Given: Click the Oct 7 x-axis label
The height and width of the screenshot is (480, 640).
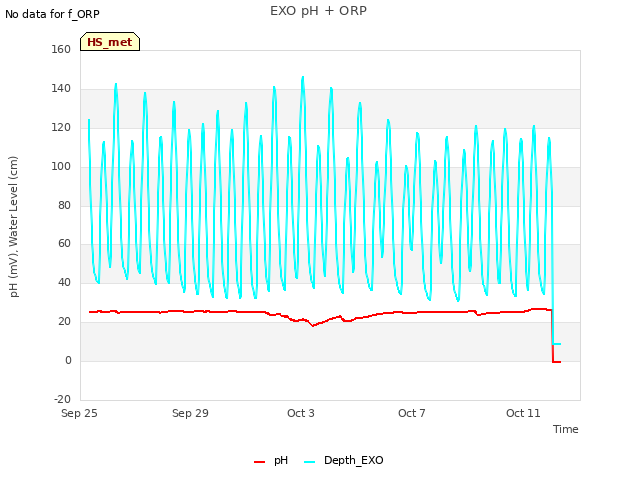Looking at the screenshot, I should point(412,413).
